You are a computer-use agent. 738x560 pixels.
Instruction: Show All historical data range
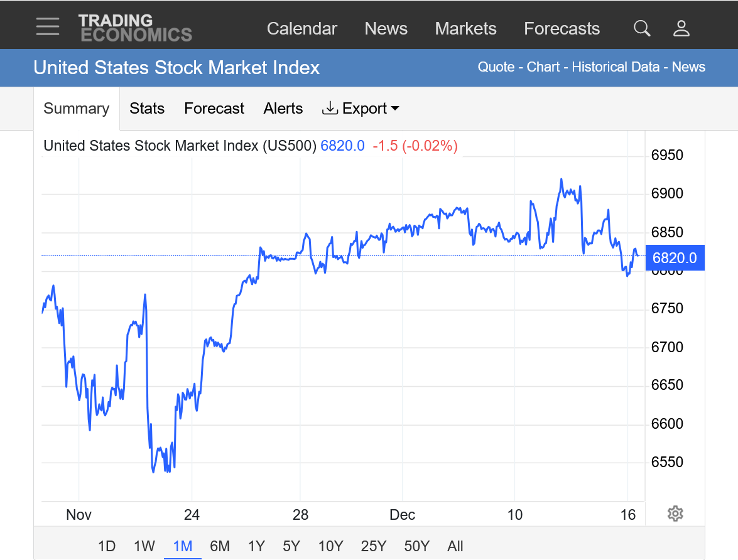[x=455, y=546]
